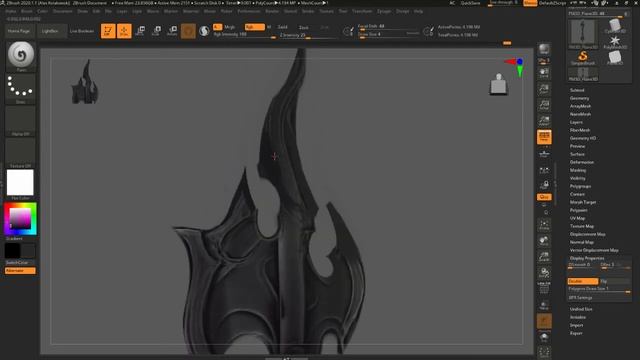Click the Scroll canvas icon
The width and height of the screenshot is (640, 360).
(544, 73)
